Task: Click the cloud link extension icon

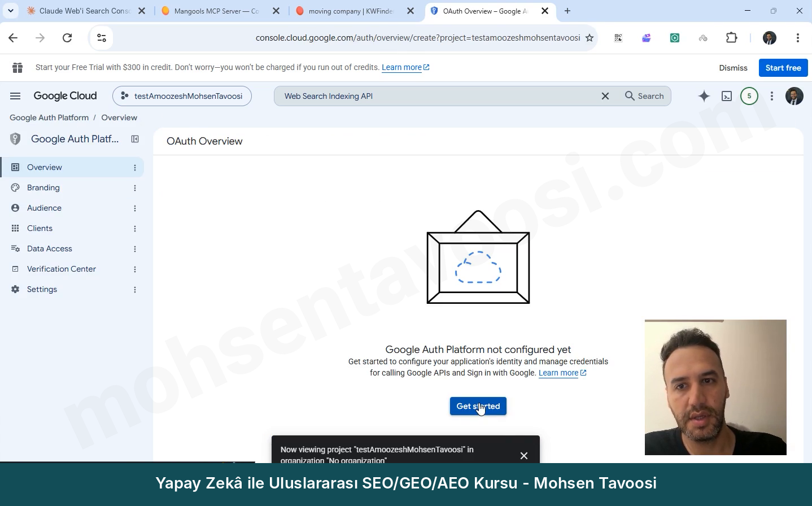Action: tap(703, 38)
